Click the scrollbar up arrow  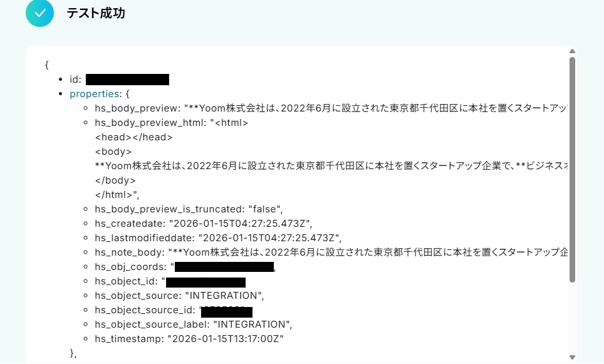click(x=572, y=51)
